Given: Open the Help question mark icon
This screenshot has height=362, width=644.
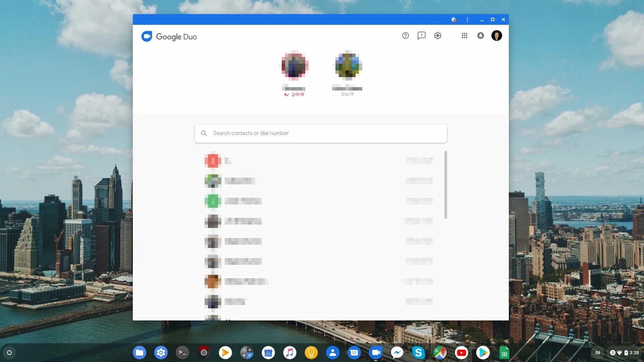Looking at the screenshot, I should [x=405, y=36].
